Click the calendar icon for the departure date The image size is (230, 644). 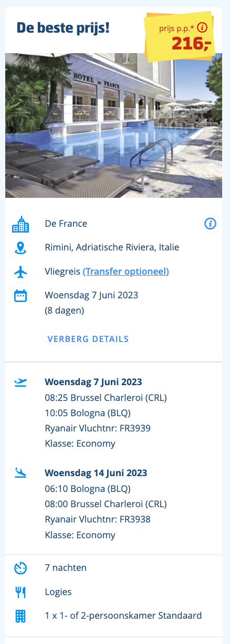(x=20, y=296)
